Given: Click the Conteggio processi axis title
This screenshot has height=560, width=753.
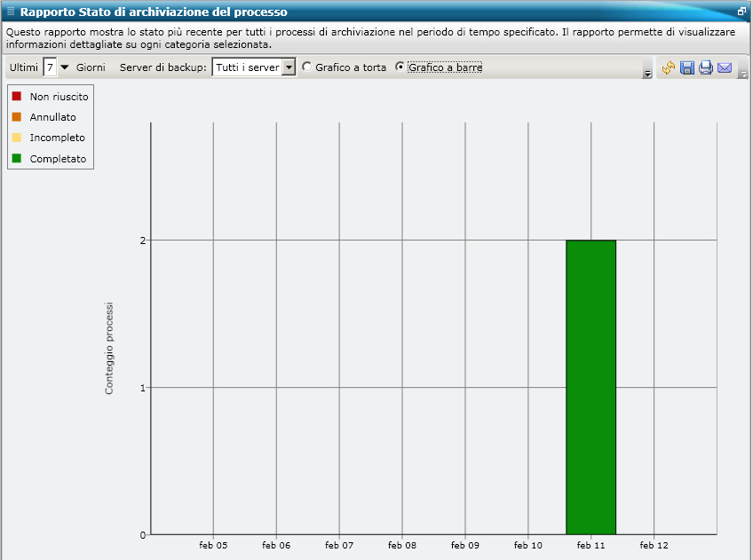Looking at the screenshot, I should 109,349.
